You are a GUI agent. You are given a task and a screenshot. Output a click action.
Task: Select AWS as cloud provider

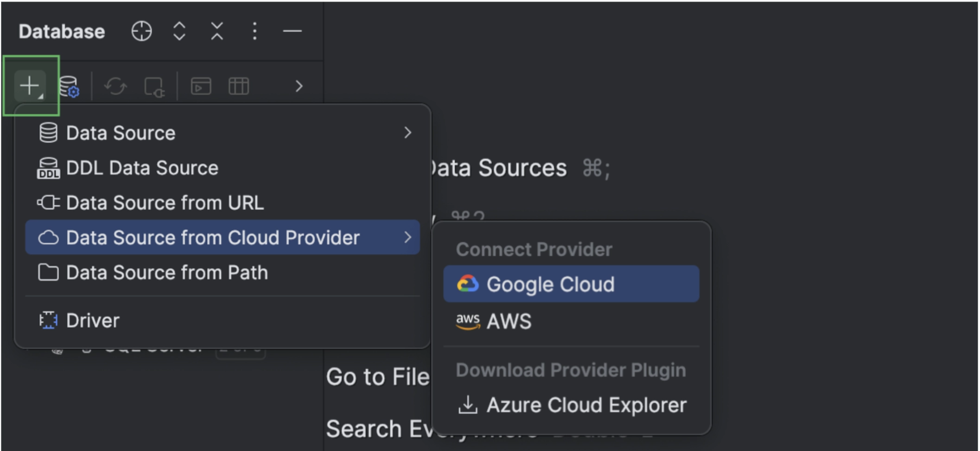point(509,321)
